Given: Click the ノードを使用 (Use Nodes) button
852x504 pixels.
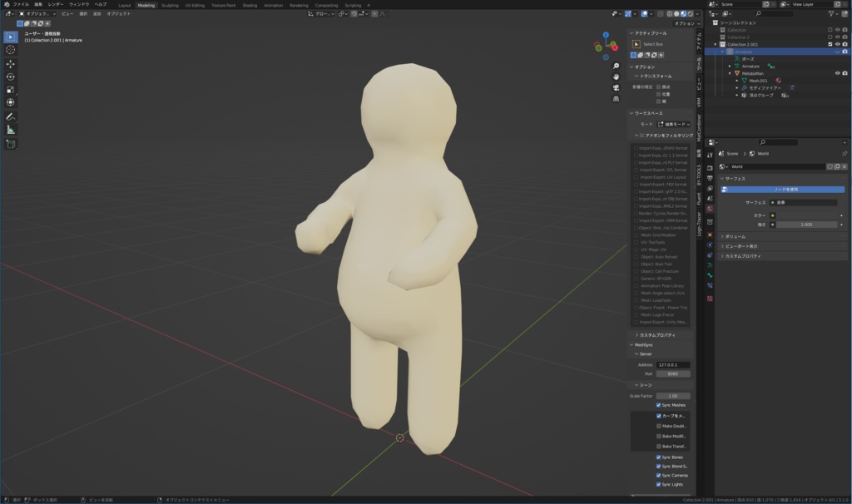Looking at the screenshot, I should pyautogui.click(x=785, y=190).
